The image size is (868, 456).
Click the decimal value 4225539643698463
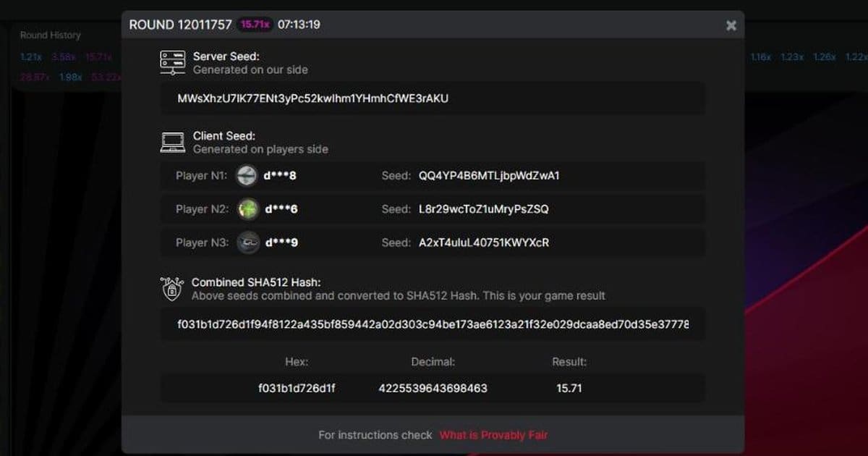[x=433, y=388]
